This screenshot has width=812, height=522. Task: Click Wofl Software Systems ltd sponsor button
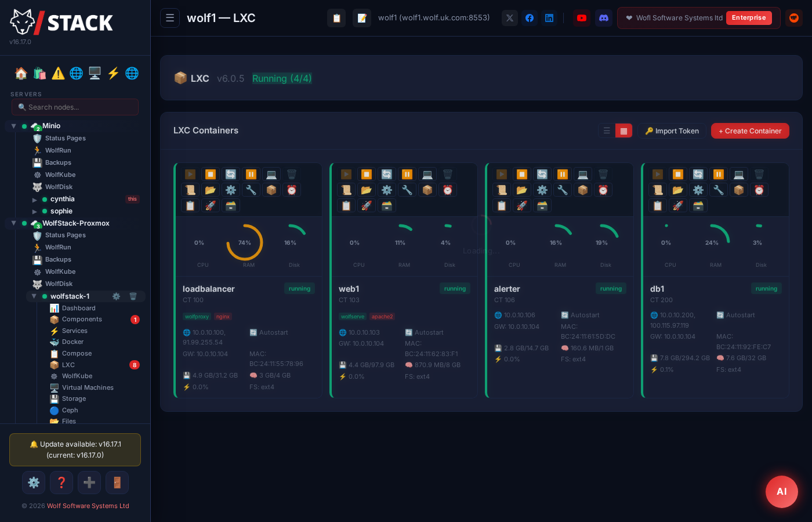click(698, 18)
